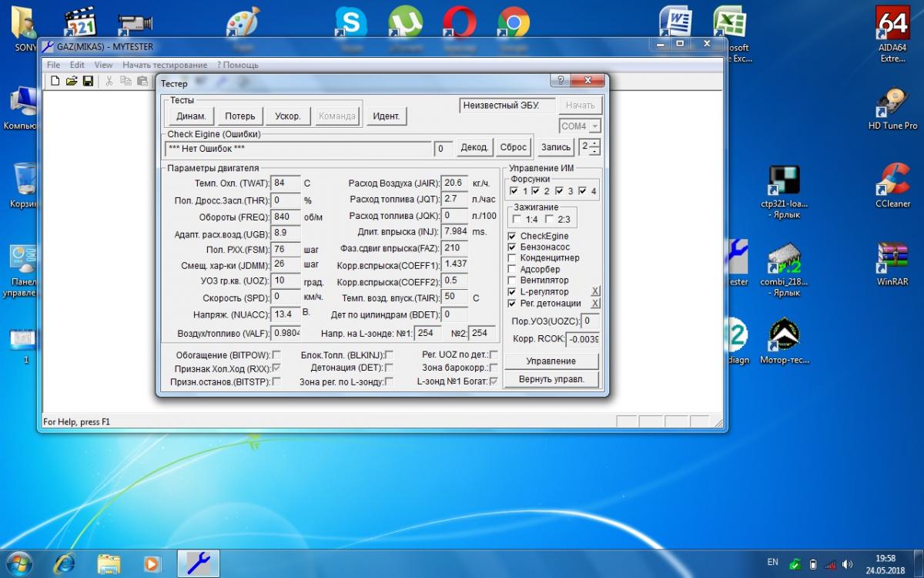Expand the COM4 port dropdown
Image resolution: width=924 pixels, height=578 pixels.
click(594, 126)
